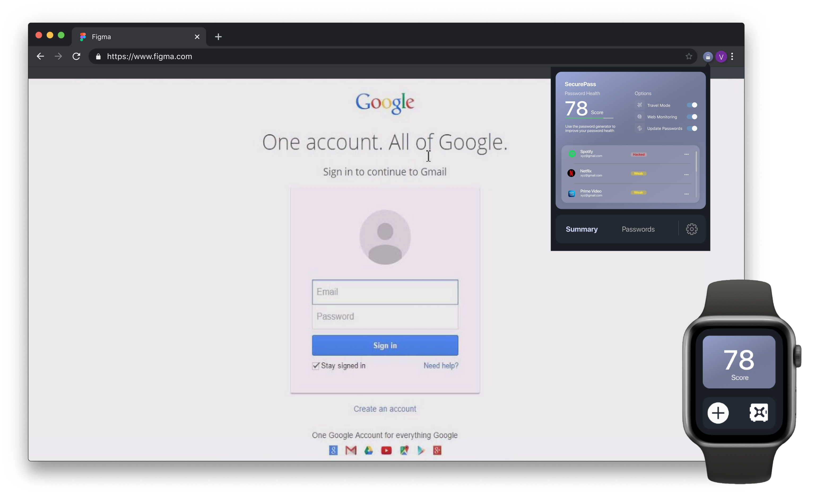Image resolution: width=815 pixels, height=504 pixels.
Task: Switch to the Summary tab
Action: coord(582,229)
